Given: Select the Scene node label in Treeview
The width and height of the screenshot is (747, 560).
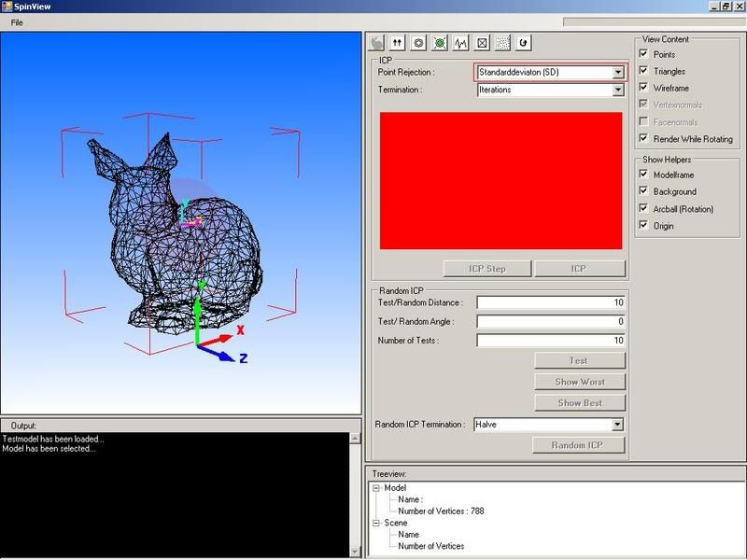Looking at the screenshot, I should pos(396,523).
